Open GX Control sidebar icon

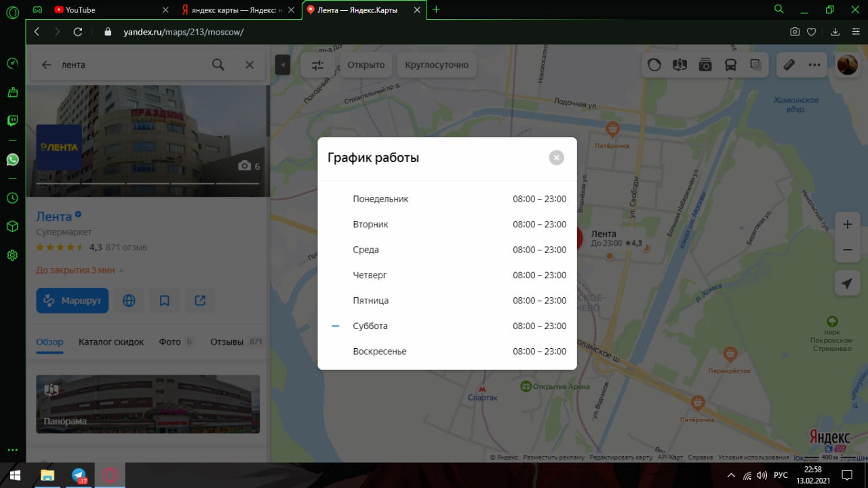pos(12,63)
